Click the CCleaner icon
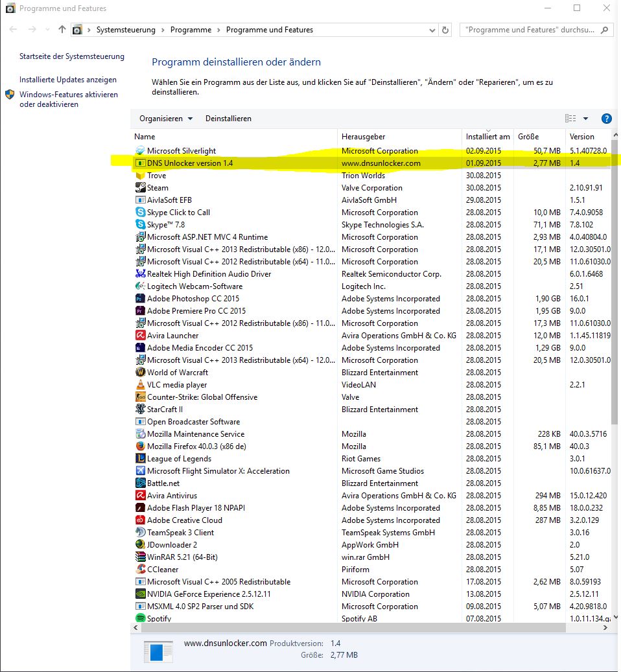Viewport: 621px width, 672px height. (140, 569)
